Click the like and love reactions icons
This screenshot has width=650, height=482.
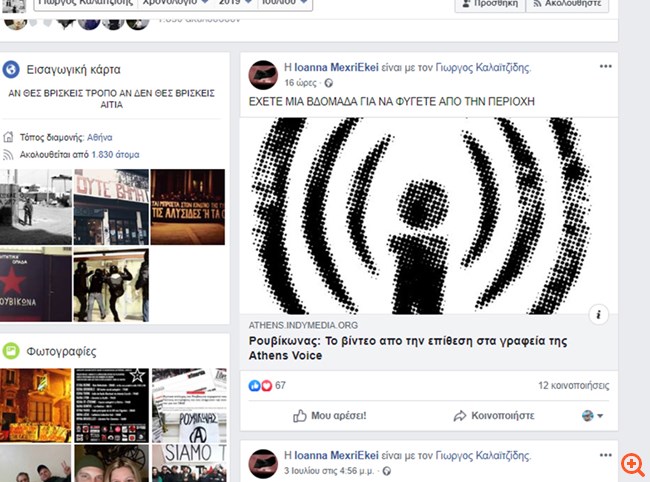coord(258,385)
